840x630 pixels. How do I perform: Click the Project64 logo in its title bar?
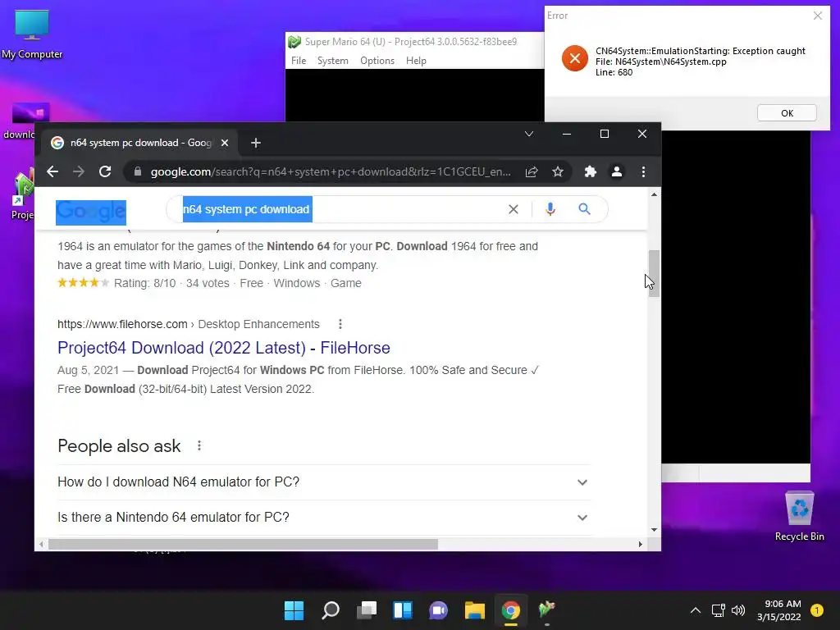click(x=294, y=42)
